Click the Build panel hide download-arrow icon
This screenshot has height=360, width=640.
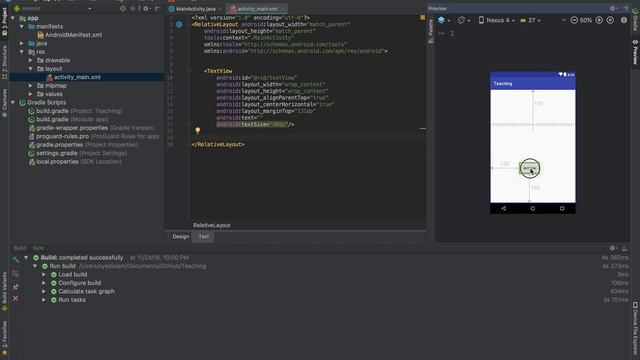tap(625, 248)
